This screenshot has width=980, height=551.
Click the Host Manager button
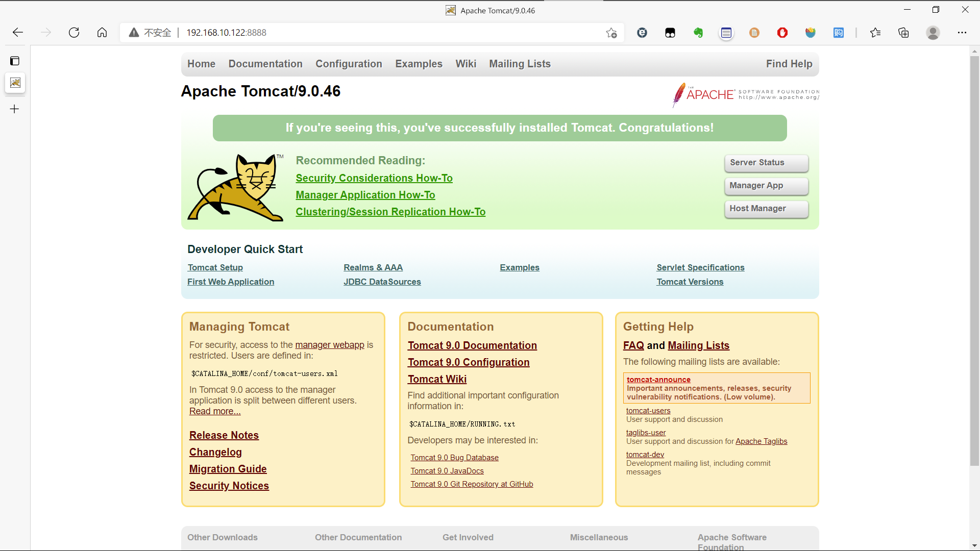click(x=766, y=209)
